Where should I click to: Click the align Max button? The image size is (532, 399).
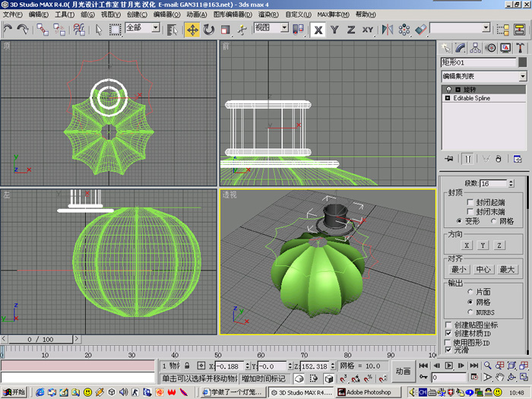click(x=507, y=269)
